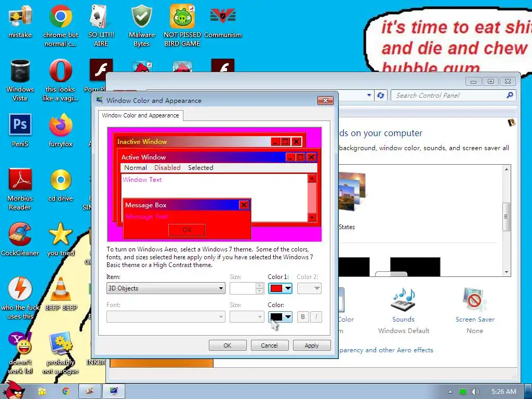Viewport: 532px width, 399px height.
Task: Open the Chrome taskbar icon
Action: [x=65, y=391]
